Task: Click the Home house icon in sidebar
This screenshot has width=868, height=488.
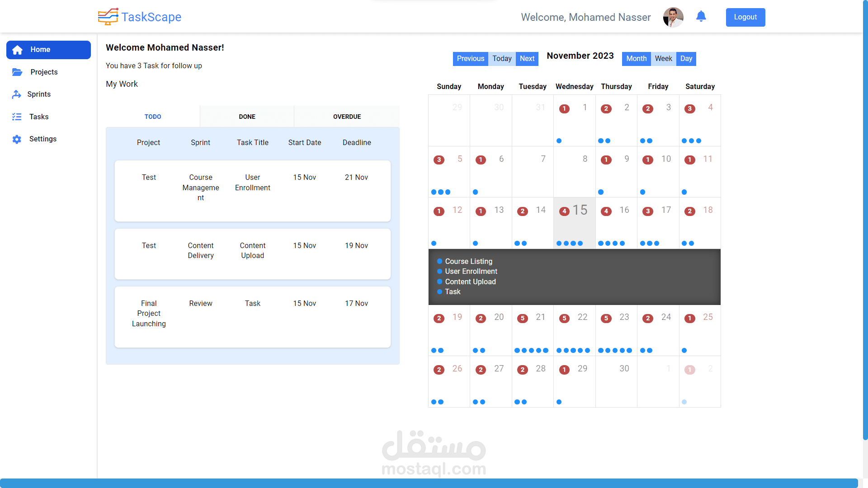Action: (x=18, y=50)
